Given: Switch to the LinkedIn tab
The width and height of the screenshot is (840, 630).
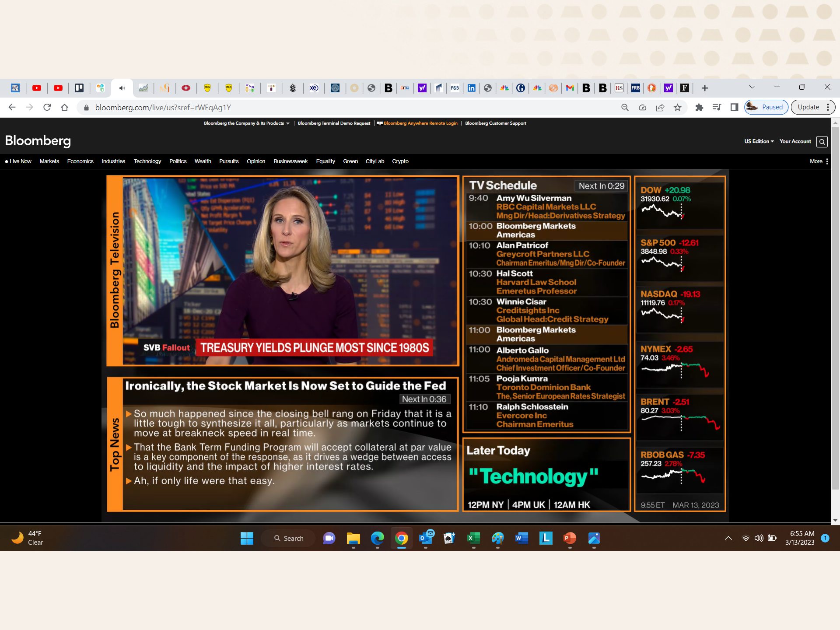Looking at the screenshot, I should pos(471,88).
